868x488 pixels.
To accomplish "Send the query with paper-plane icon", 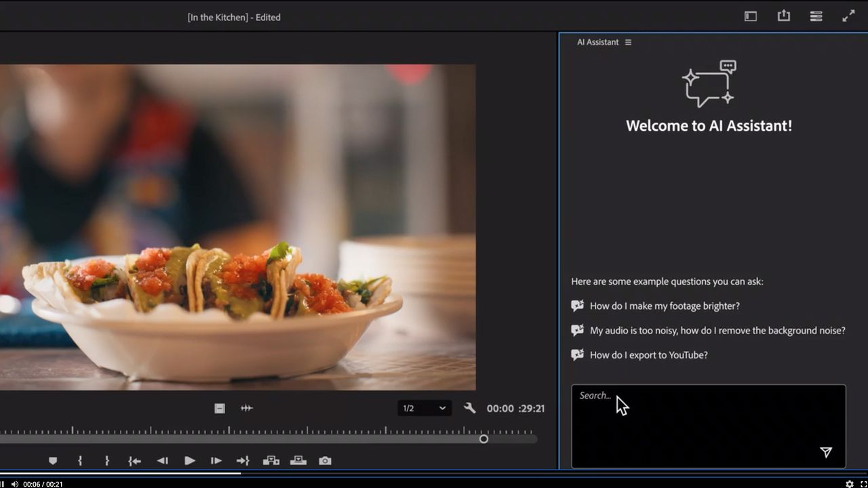I will tap(826, 453).
